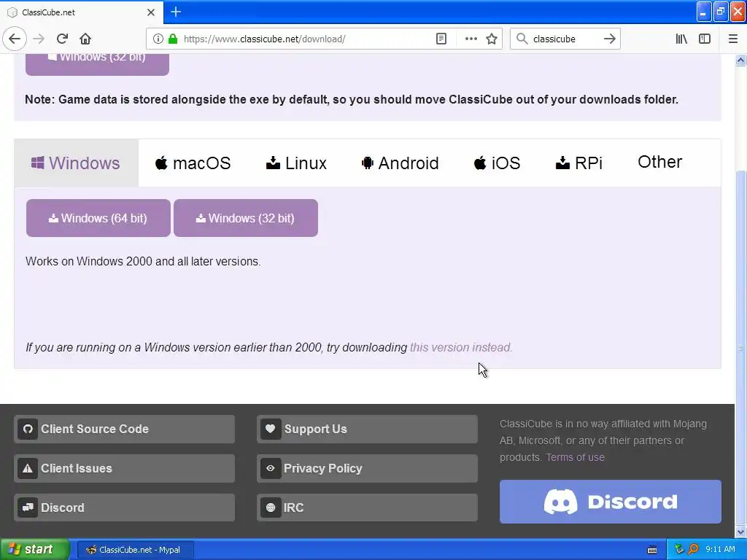Click the green secure connection padlock

(x=173, y=39)
